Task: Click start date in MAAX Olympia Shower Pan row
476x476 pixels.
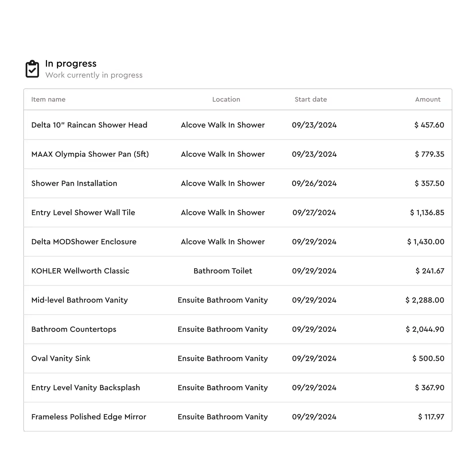Action: coord(314,154)
